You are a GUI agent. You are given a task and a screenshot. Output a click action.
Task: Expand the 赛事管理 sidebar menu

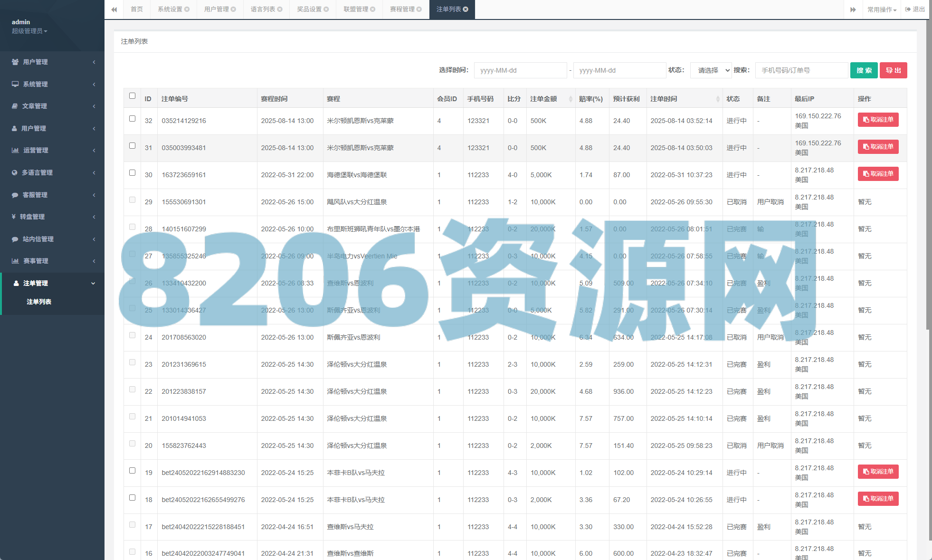tap(52, 261)
